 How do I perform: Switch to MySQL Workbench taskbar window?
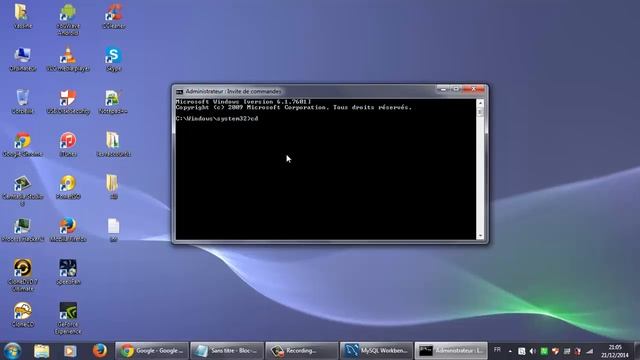[376, 351]
